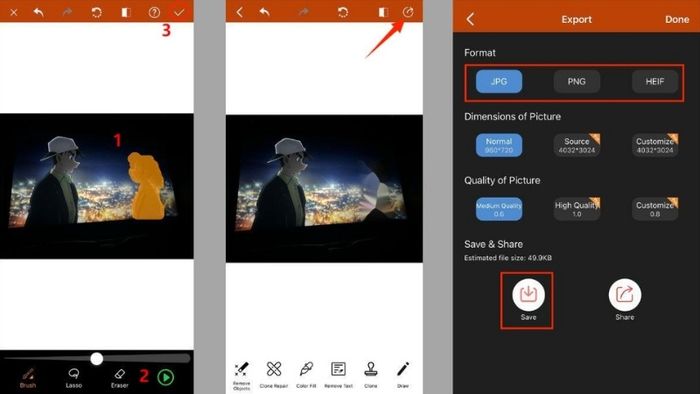Select the Lasso tool
This screenshot has height=394, width=700.
(74, 377)
